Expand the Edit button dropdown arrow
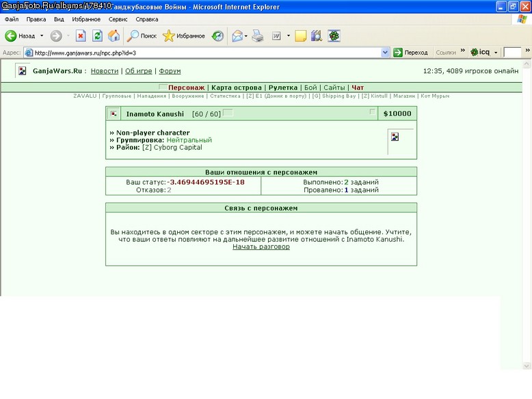The width and height of the screenshot is (532, 399). 289,36
